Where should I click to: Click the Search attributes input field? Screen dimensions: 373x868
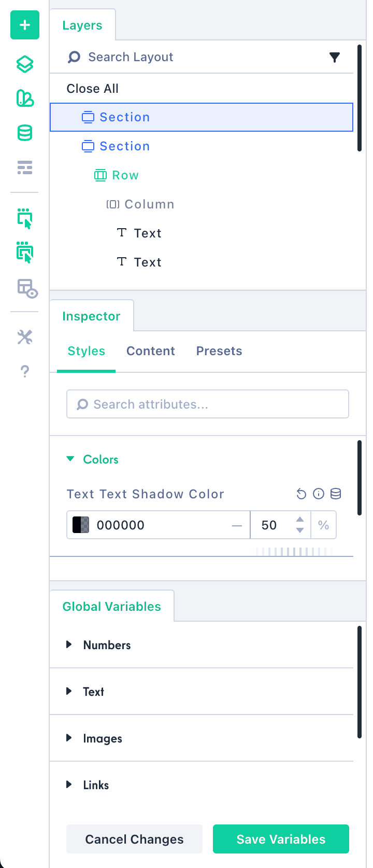tap(207, 404)
